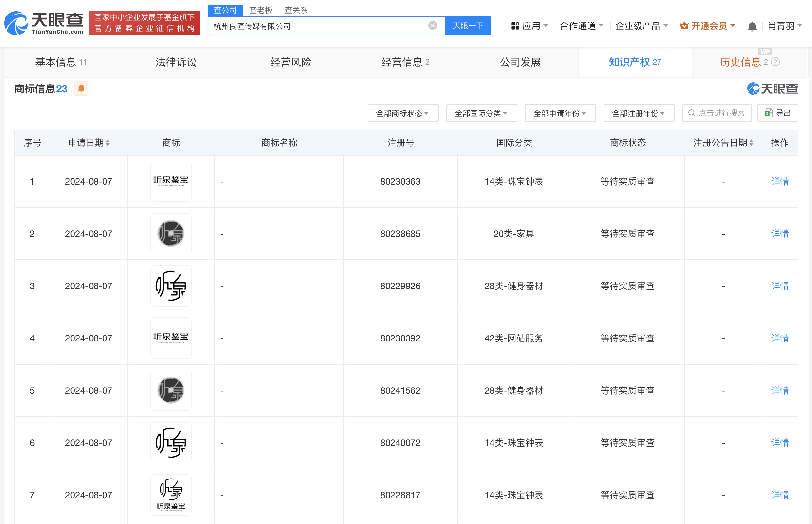Image resolution: width=812 pixels, height=524 pixels.
Task: Open 合作通道 dropdown menu
Action: pos(582,26)
